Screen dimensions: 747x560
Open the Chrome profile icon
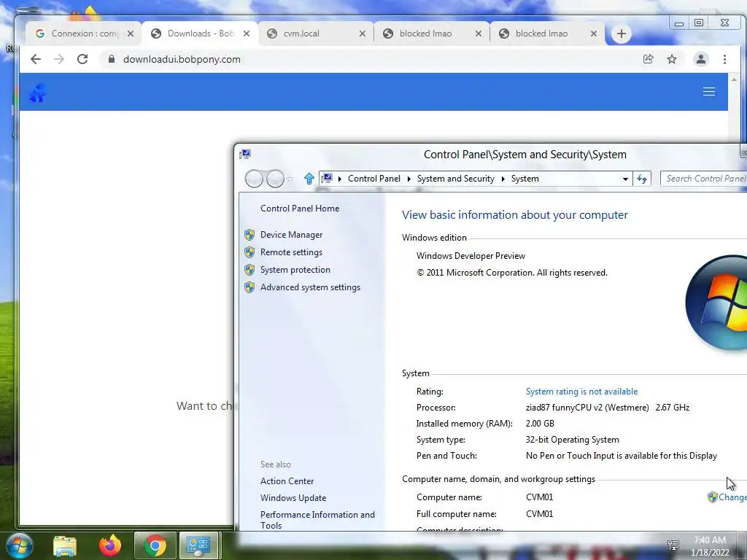(701, 59)
